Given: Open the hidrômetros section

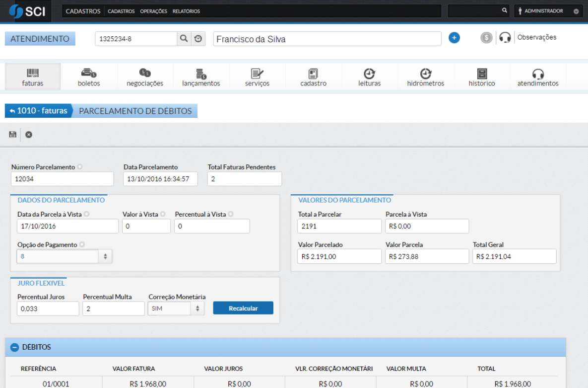Looking at the screenshot, I should pyautogui.click(x=425, y=78).
